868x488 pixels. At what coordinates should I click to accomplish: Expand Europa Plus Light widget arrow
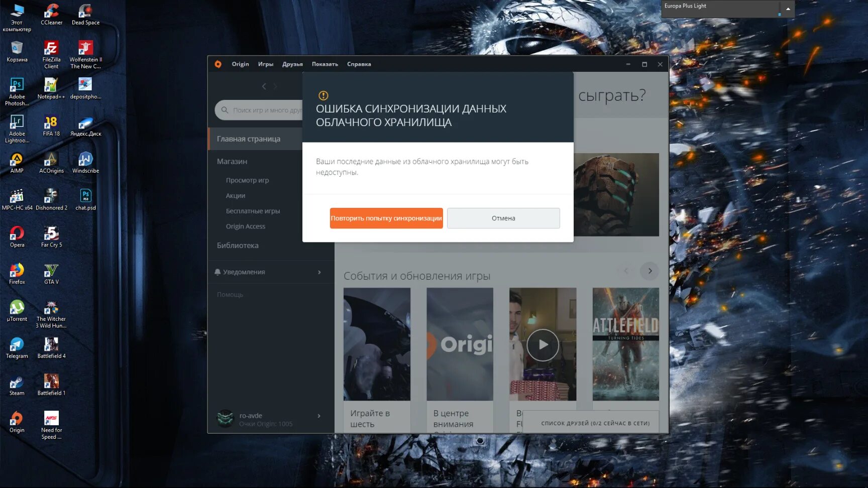(x=788, y=9)
